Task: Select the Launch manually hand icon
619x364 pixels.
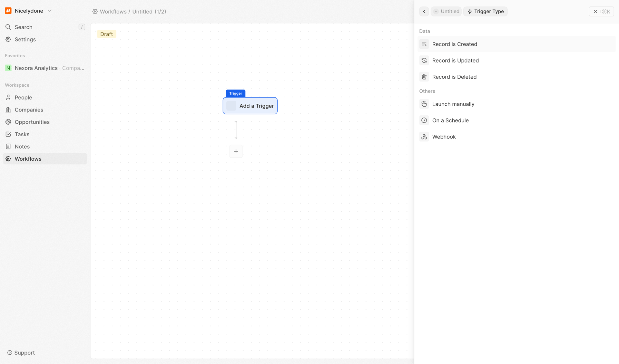Action: pyautogui.click(x=424, y=104)
